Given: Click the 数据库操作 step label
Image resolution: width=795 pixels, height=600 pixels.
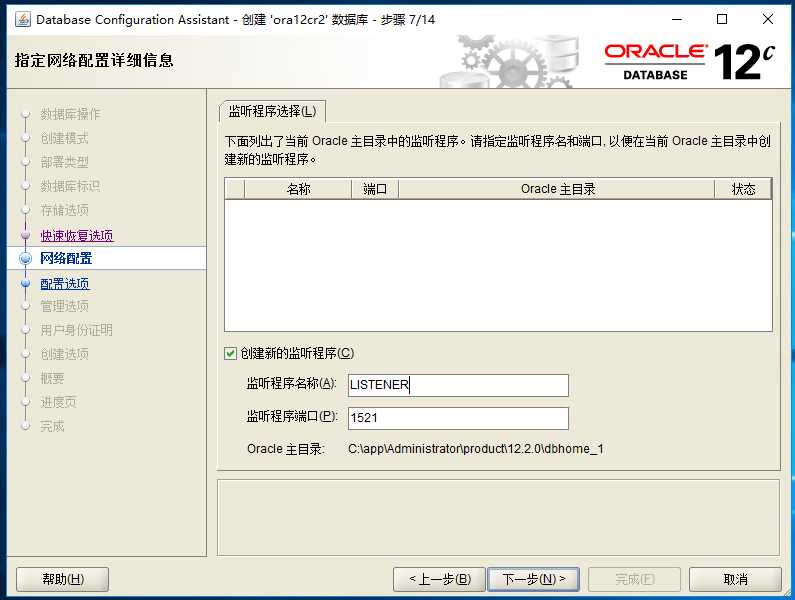Looking at the screenshot, I should [x=70, y=114].
